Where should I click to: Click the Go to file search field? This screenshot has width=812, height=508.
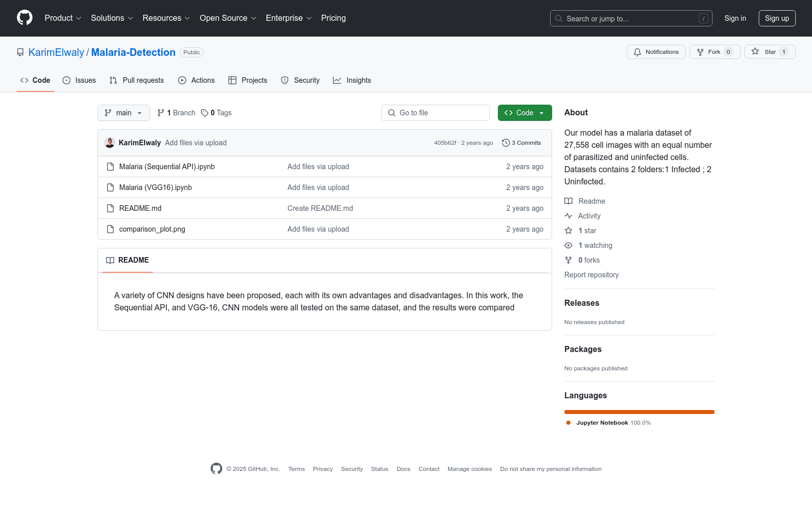[435, 113]
